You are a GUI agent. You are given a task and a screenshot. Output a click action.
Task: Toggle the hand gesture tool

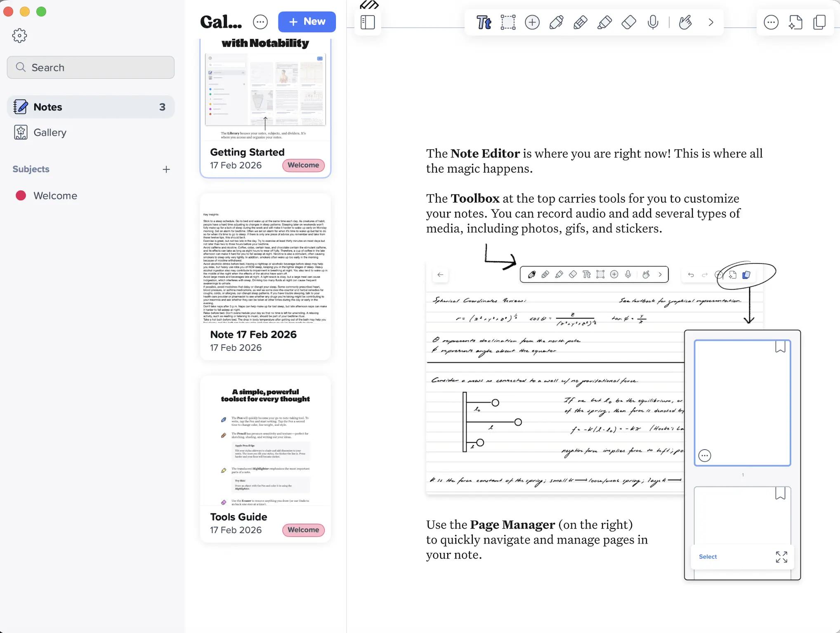[x=686, y=22]
